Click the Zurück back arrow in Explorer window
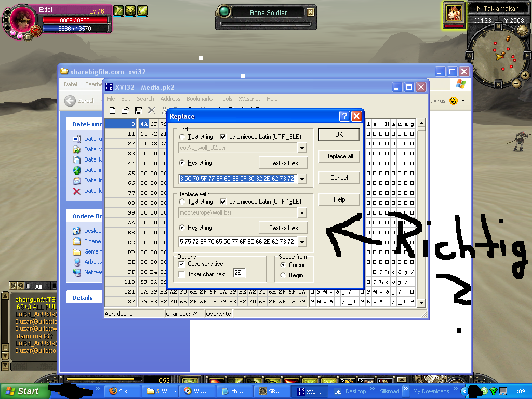 [70, 101]
